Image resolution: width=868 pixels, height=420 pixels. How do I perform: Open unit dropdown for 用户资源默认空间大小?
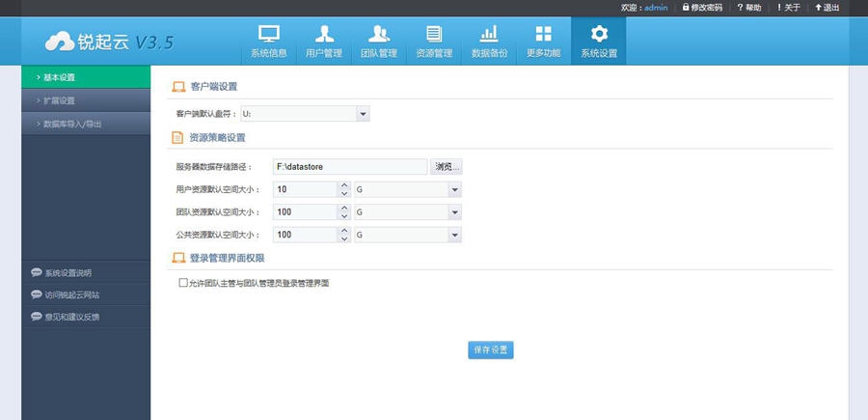(x=454, y=189)
